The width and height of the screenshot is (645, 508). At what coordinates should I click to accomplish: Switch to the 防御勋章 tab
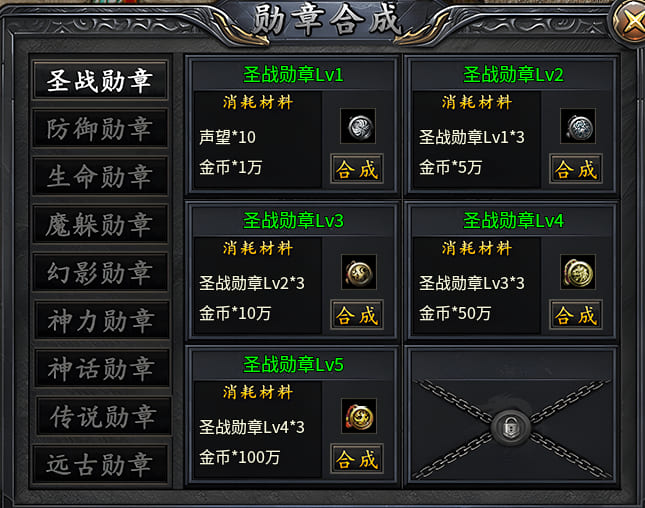coord(100,128)
